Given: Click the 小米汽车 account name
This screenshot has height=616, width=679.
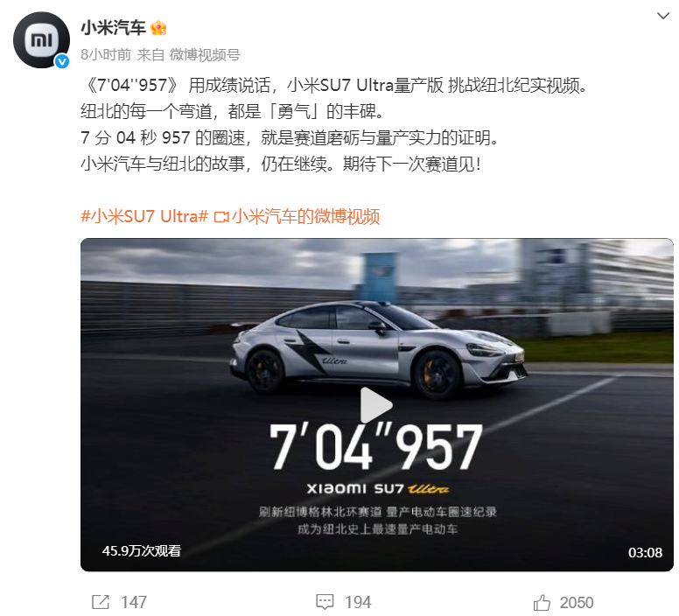Looking at the screenshot, I should click(x=113, y=28).
